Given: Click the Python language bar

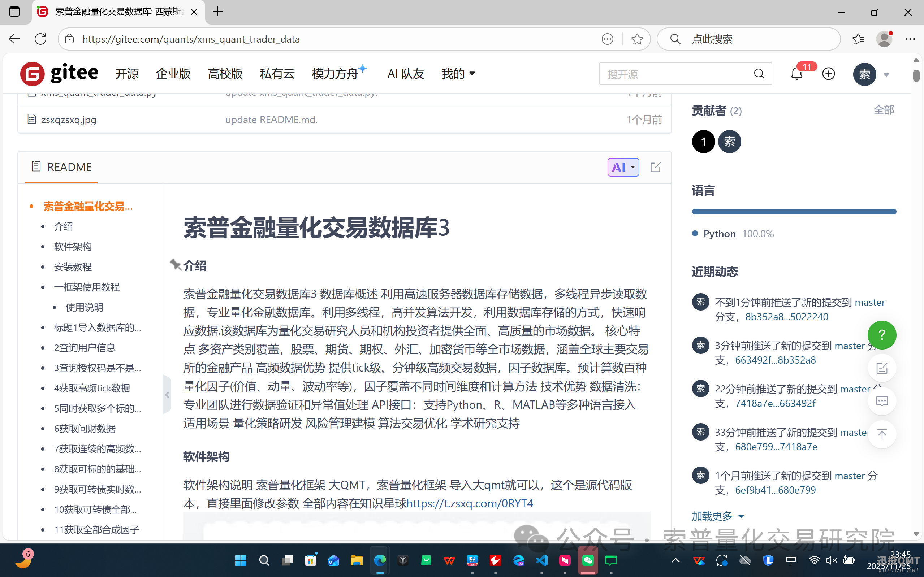Looking at the screenshot, I should pos(794,212).
